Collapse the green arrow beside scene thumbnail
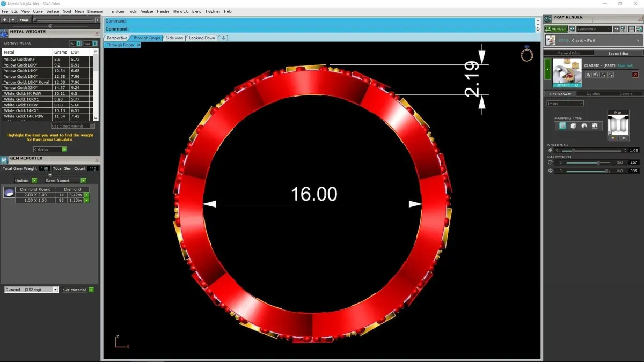644x362 pixels. tap(548, 70)
